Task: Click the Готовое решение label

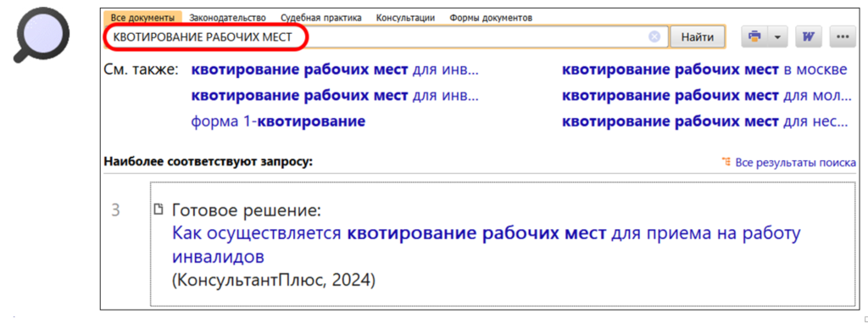Action: 247,210
